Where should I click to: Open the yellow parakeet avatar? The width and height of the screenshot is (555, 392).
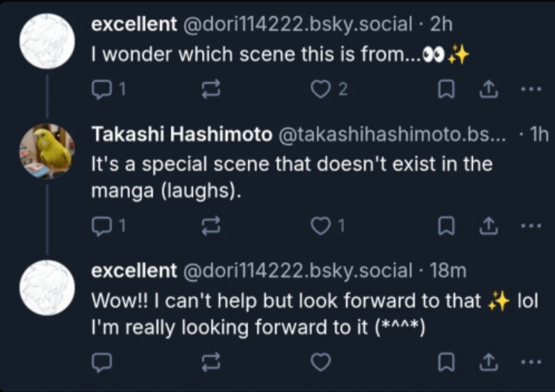pyautogui.click(x=47, y=151)
